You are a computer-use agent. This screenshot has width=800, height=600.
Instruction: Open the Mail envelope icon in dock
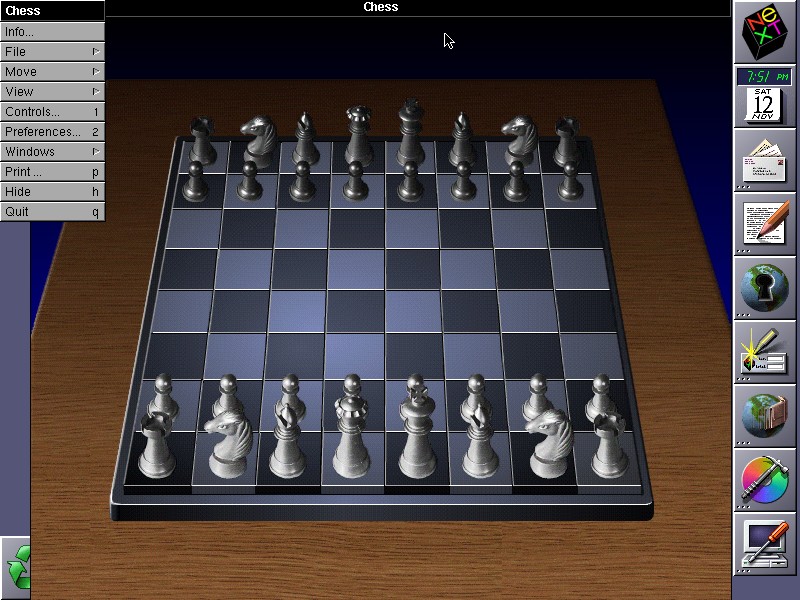point(765,160)
